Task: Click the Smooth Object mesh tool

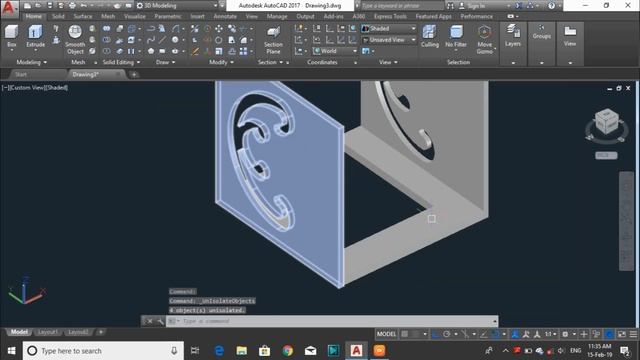Action: 75,40
